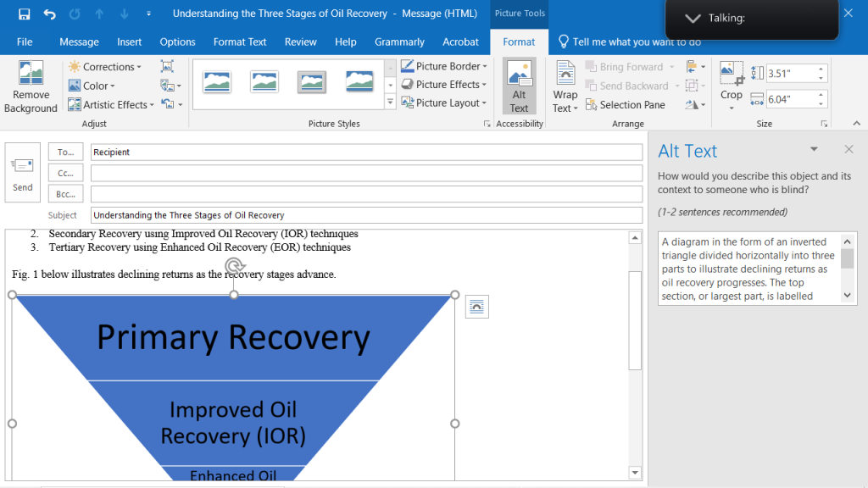This screenshot has height=488, width=868.
Task: Switch to the Review tab
Action: tap(301, 42)
